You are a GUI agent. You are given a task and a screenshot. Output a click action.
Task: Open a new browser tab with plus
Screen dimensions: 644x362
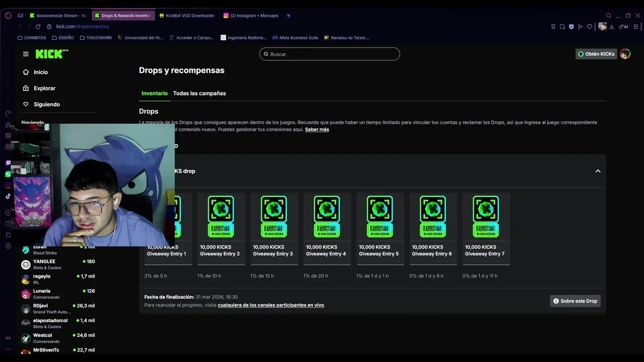coord(288,16)
